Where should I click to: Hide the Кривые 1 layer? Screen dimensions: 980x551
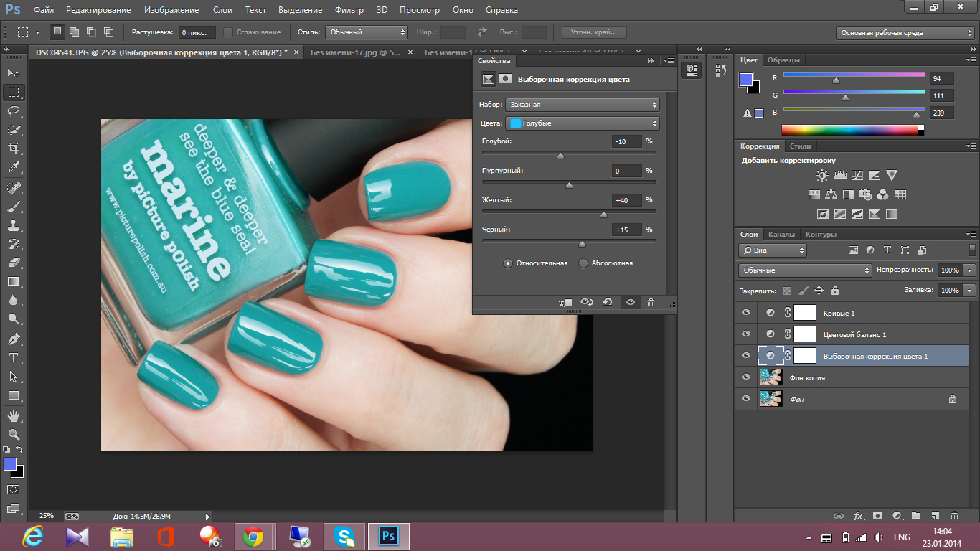pyautogui.click(x=746, y=313)
